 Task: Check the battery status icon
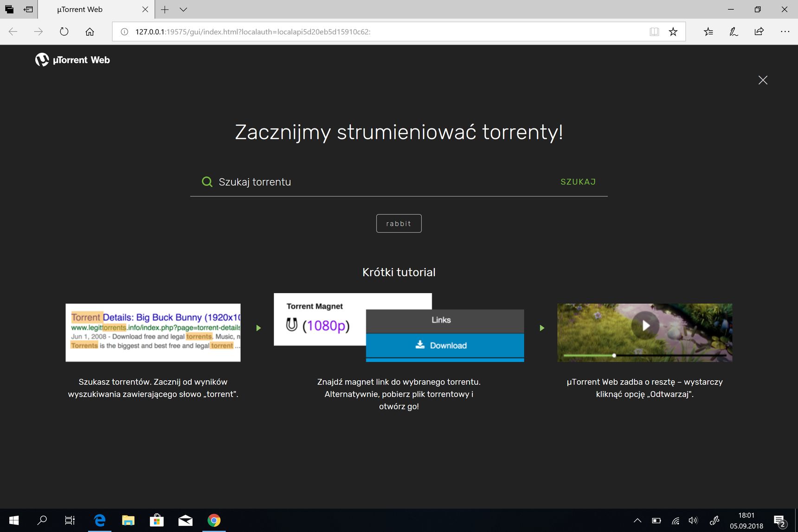(656, 520)
